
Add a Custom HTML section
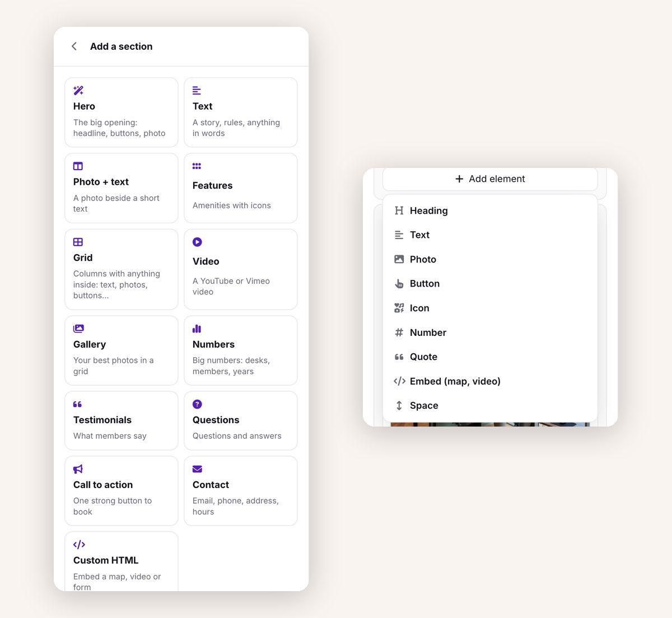[x=122, y=561]
